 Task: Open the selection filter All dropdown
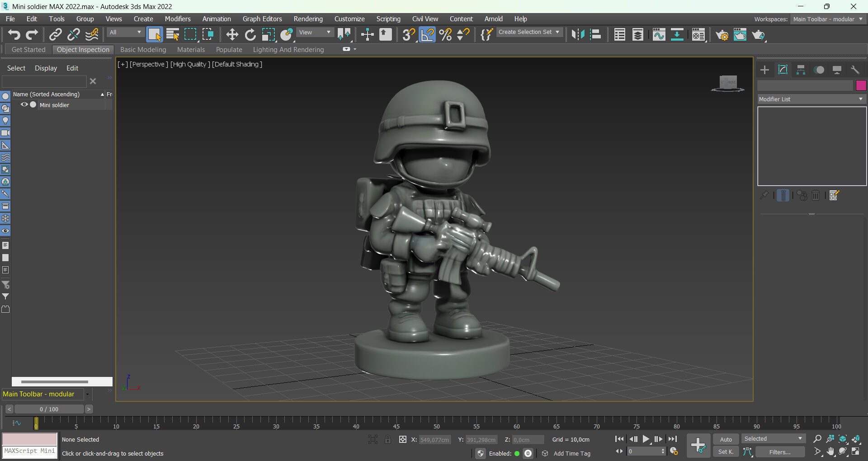click(x=125, y=33)
